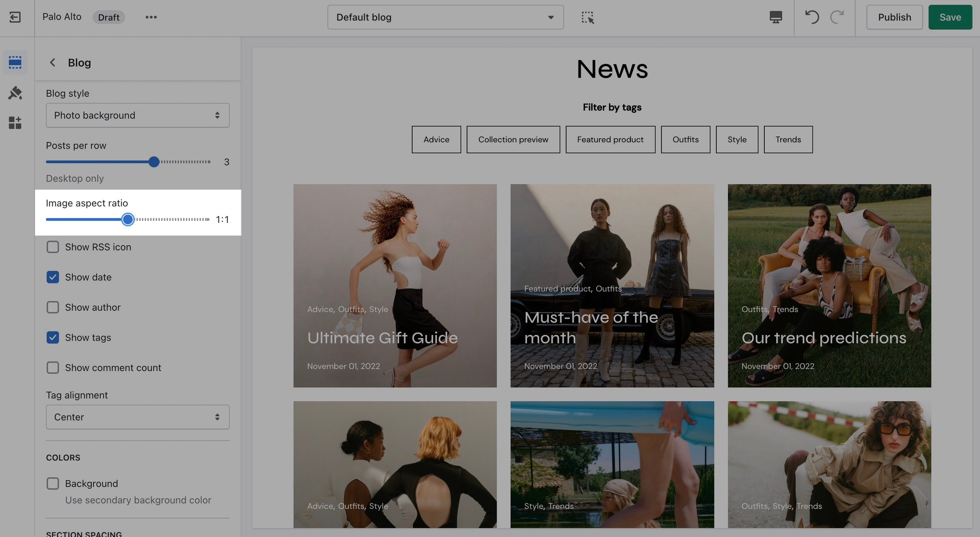Screen dimensions: 980x537
Task: Click the exit editor icon
Action: (15, 17)
